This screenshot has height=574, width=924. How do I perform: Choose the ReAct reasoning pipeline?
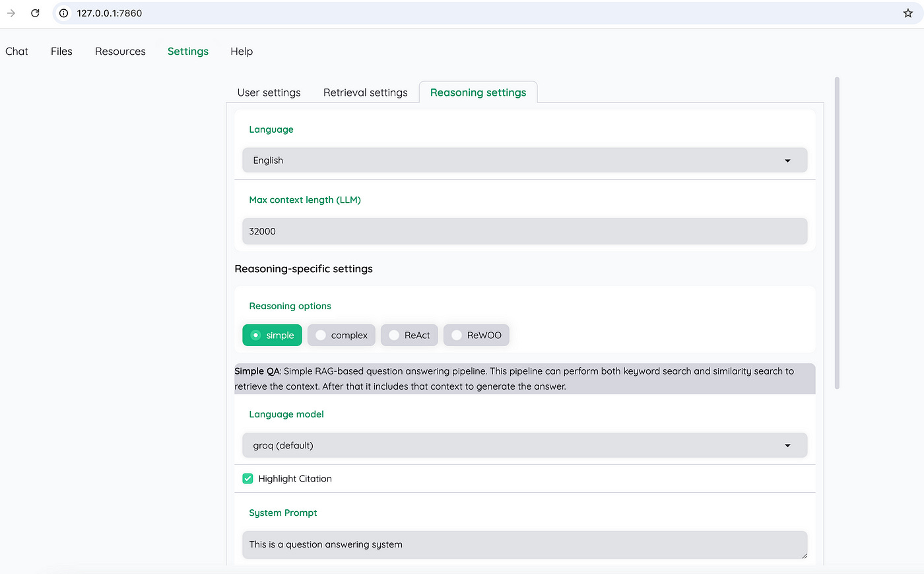coord(409,335)
